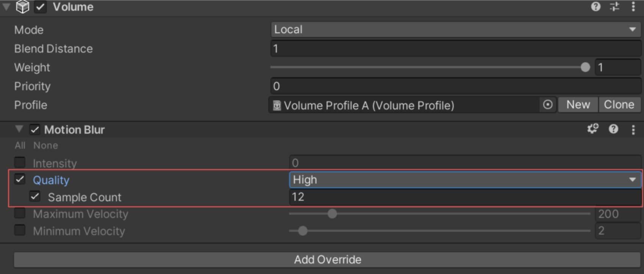Image resolution: width=644 pixels, height=274 pixels.
Task: Open the Mode dropdown set to Local
Action: coord(456,29)
